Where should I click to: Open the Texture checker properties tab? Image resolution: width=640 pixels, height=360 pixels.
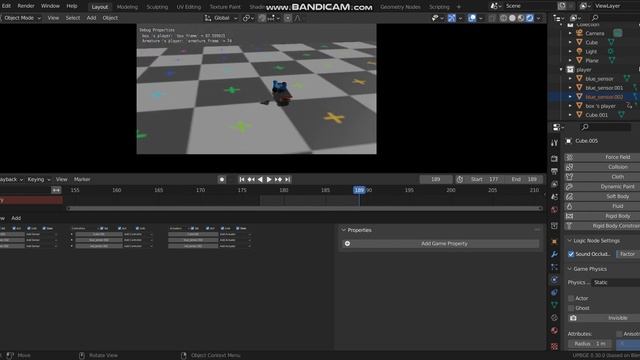(x=554, y=347)
